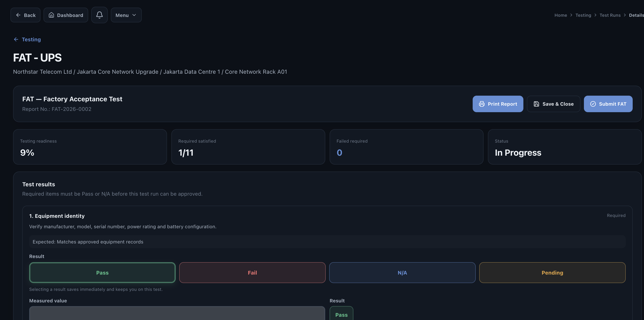Mark Equipment identity as Fail

point(252,273)
